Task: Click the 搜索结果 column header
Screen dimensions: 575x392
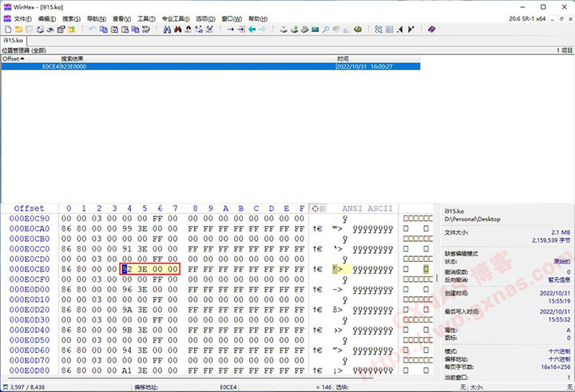Action: [x=73, y=59]
